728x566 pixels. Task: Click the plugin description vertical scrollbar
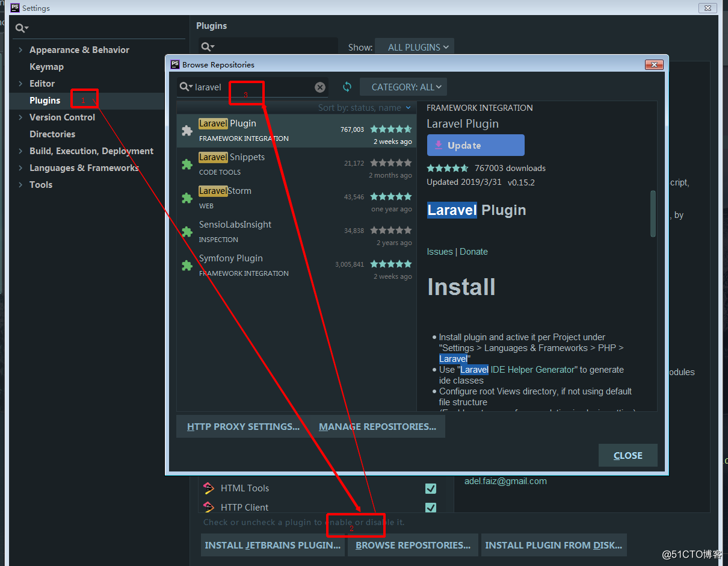tap(653, 214)
